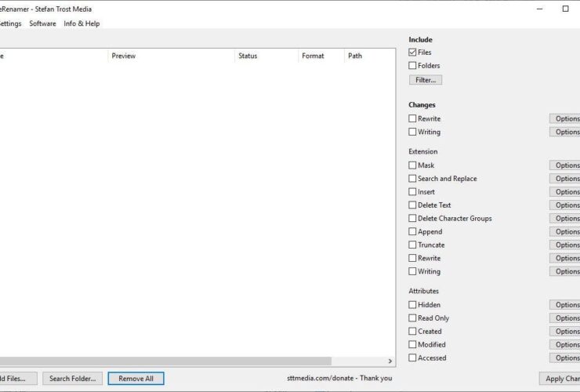Image resolution: width=580 pixels, height=392 pixels.
Task: Tick the Search and Replace checkbox
Action: click(x=412, y=179)
